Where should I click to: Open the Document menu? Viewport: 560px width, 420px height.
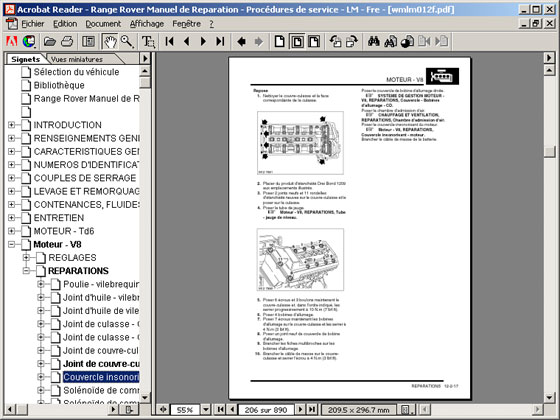[x=103, y=24]
